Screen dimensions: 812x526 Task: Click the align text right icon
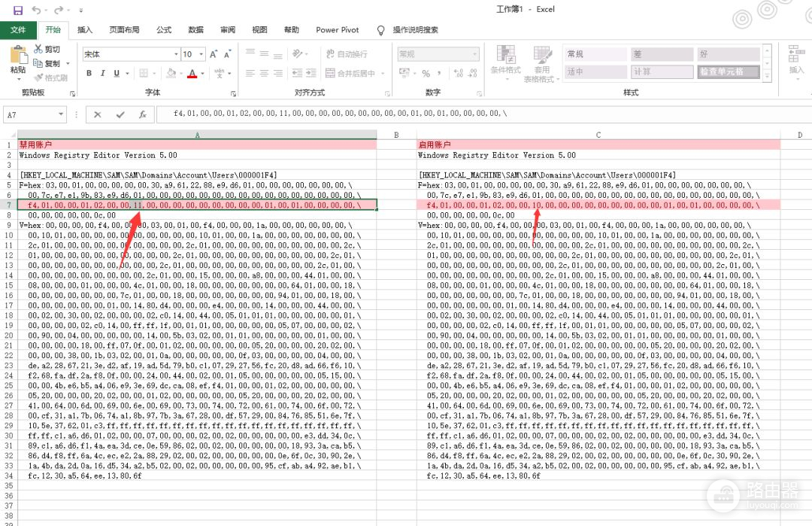278,73
